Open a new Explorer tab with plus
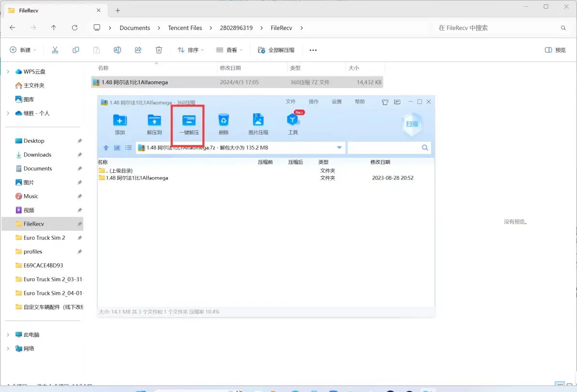Image resolution: width=577 pixels, height=392 pixels. click(118, 10)
